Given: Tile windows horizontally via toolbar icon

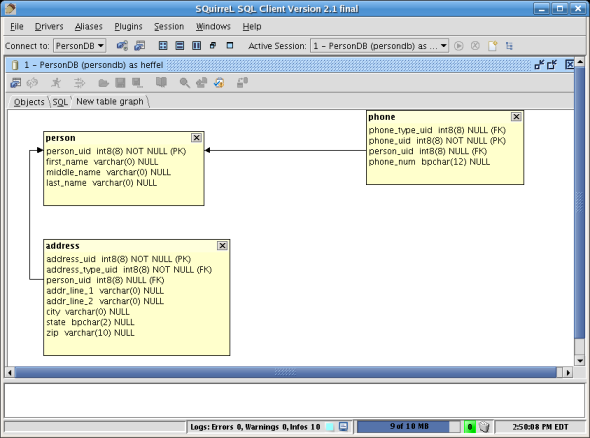Looking at the screenshot, I should click(180, 46).
